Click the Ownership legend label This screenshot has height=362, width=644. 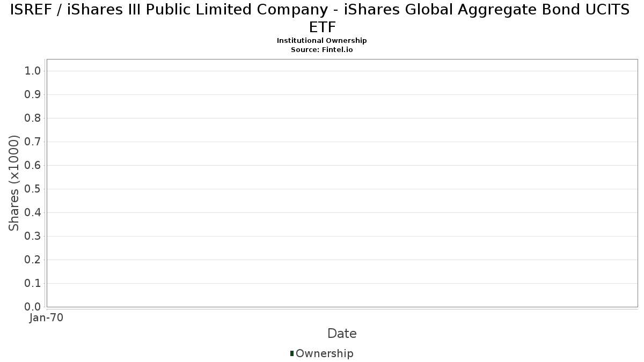(324, 353)
